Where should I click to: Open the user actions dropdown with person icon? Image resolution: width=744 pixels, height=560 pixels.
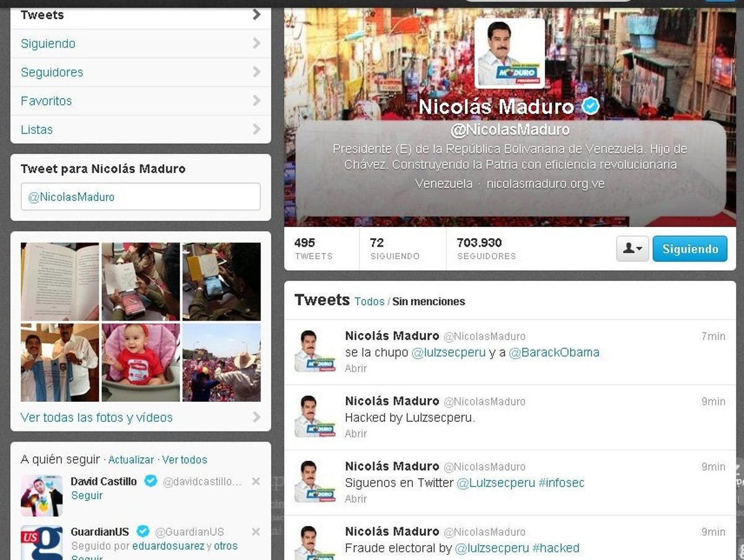click(x=632, y=249)
